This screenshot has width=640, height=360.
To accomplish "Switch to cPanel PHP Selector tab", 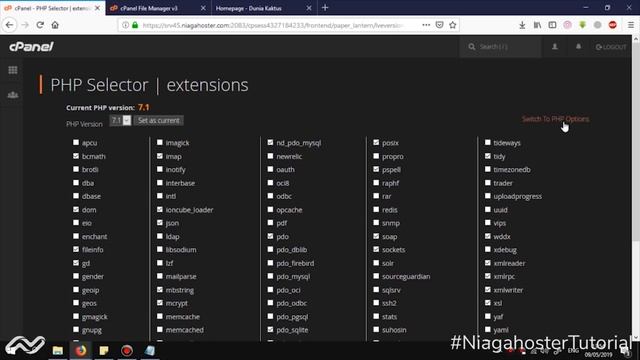I will point(52,8).
